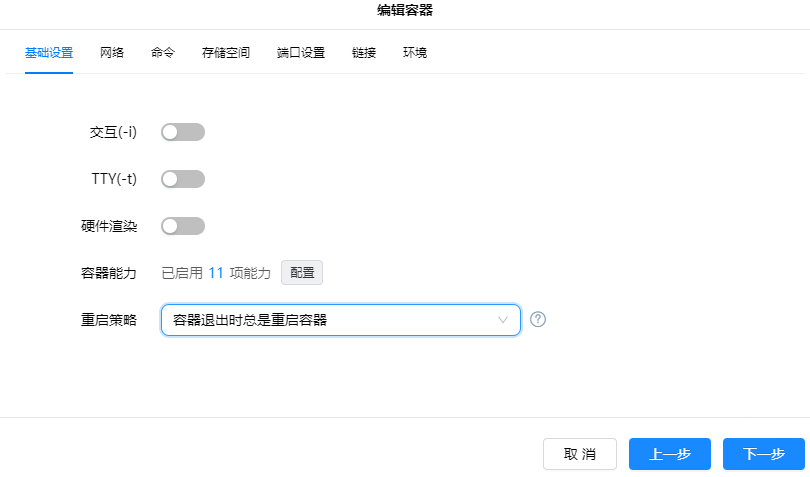
Task: Switch to the 网络 tab
Action: (112, 53)
